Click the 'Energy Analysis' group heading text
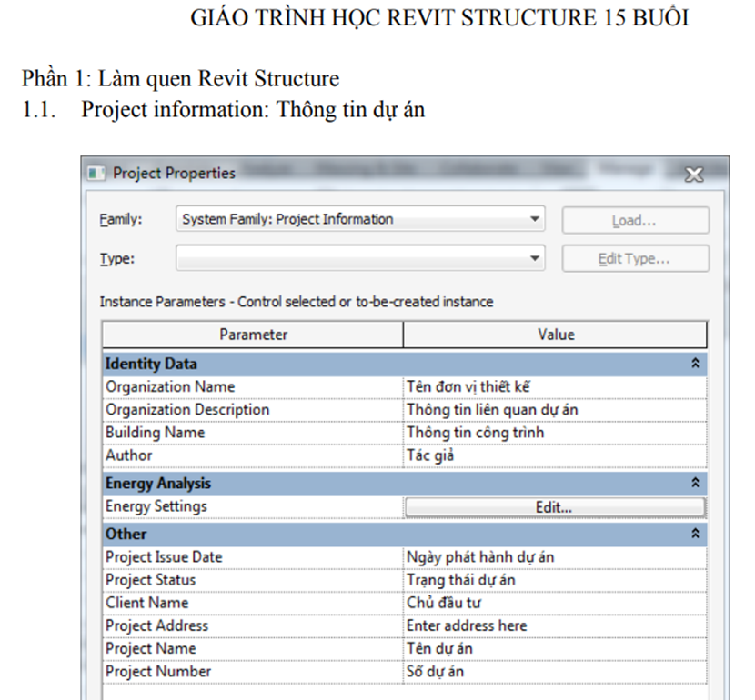Viewport: 755px width, 700px height. coord(158,483)
